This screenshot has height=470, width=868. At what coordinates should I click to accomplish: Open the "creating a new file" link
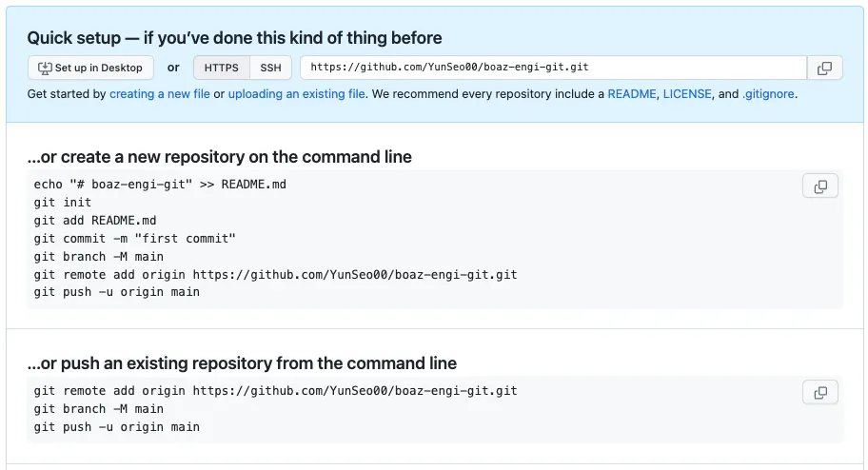(159, 94)
